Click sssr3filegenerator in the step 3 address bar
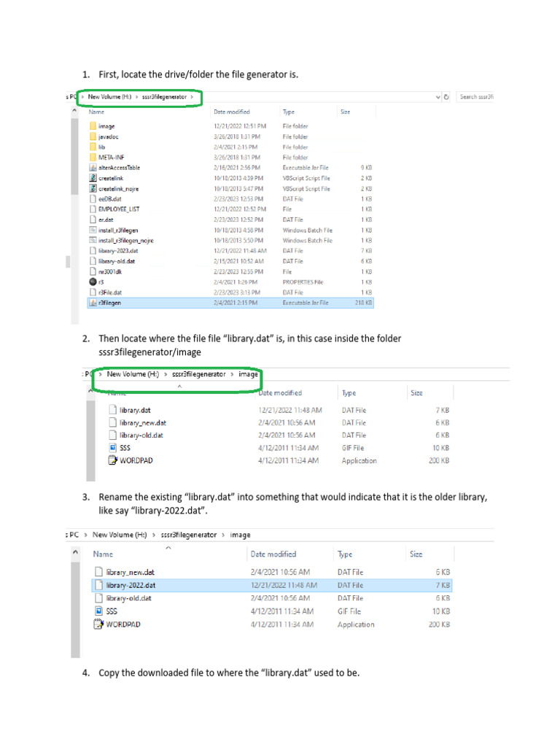This screenshot has width=560, height=747. click(189, 535)
